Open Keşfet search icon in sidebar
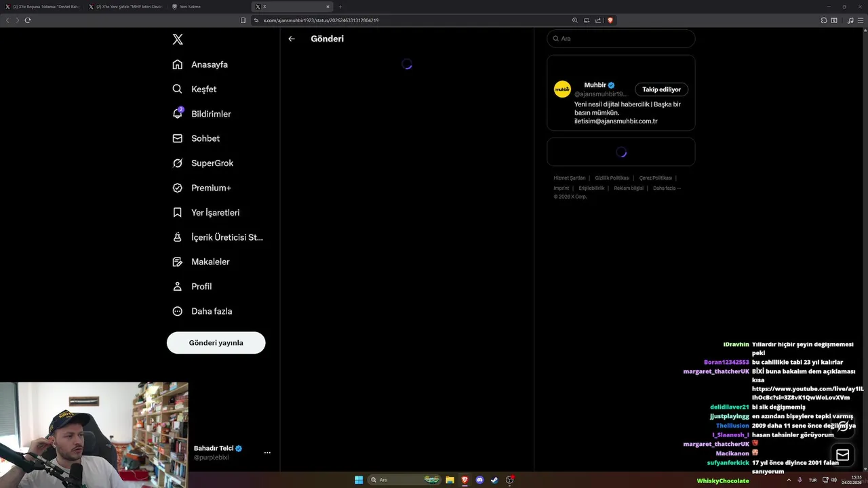 pos(178,89)
